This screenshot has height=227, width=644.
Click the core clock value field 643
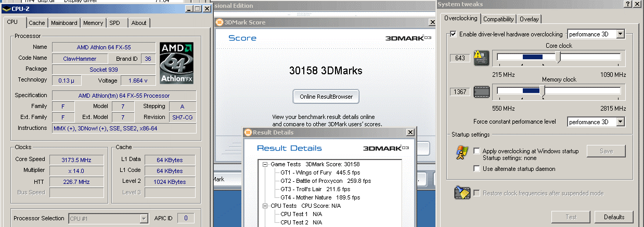tap(460, 58)
